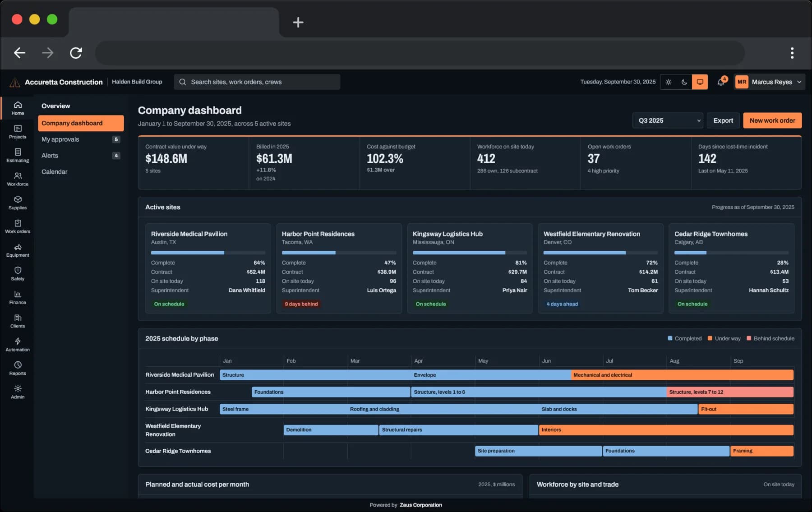Screen dimensions: 812x512
Task: Open My approvals
Action: pyautogui.click(x=81, y=139)
